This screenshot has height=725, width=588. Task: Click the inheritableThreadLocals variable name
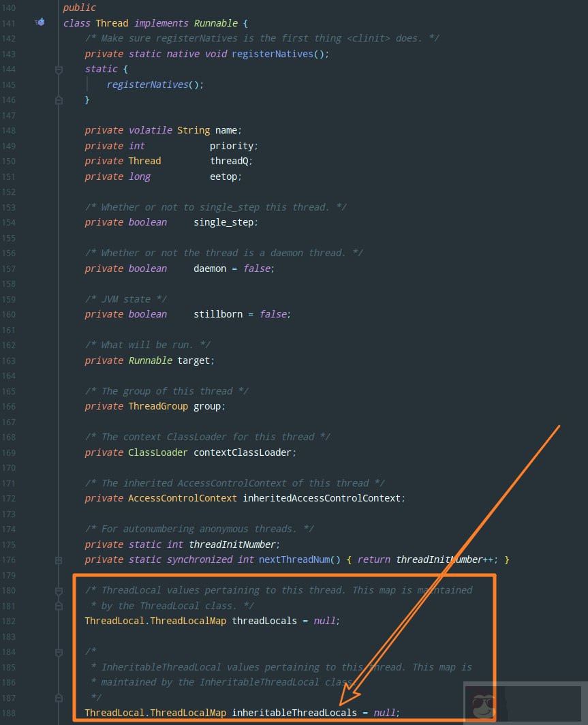coord(294,713)
